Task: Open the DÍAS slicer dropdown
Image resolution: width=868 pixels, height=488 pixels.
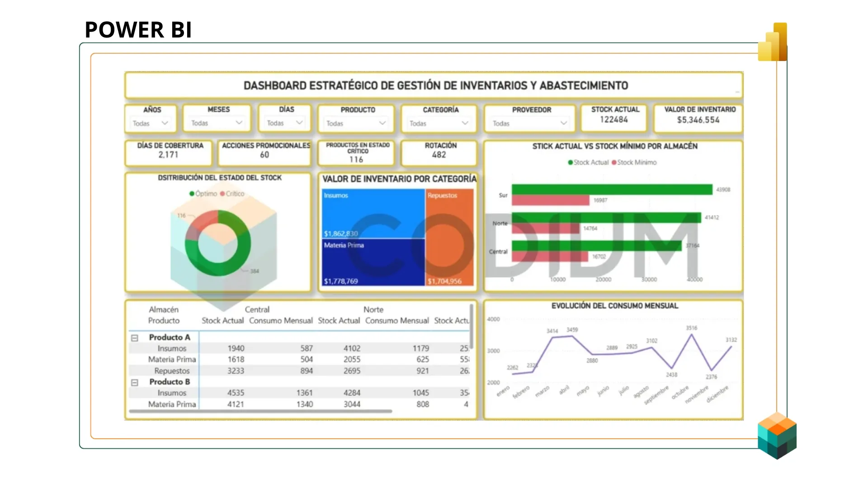Action: point(285,122)
